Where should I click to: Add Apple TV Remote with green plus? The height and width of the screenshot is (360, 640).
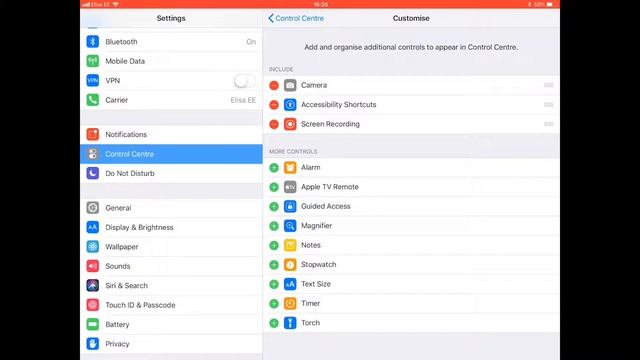[x=274, y=187]
